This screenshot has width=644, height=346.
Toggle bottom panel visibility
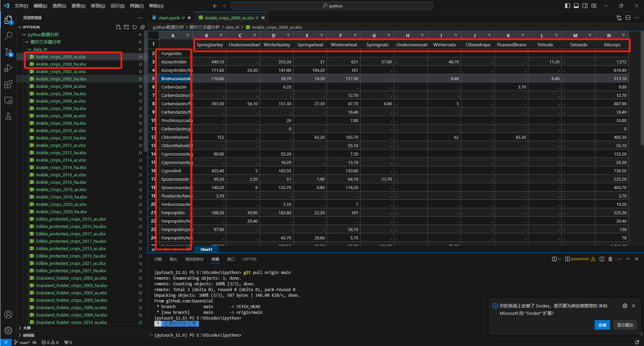(576, 6)
